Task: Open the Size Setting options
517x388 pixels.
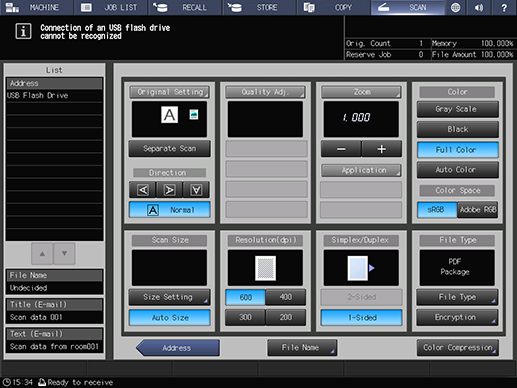Action: point(170,297)
